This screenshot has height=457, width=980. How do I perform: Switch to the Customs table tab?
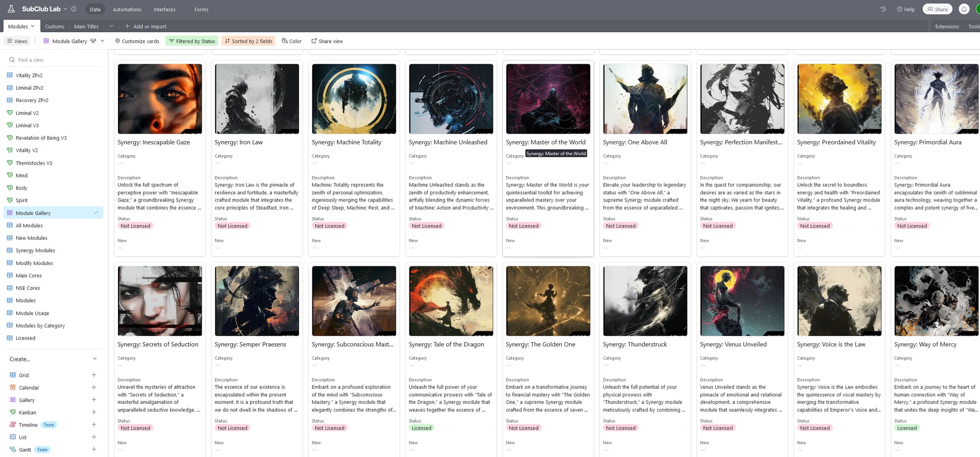[x=55, y=27]
